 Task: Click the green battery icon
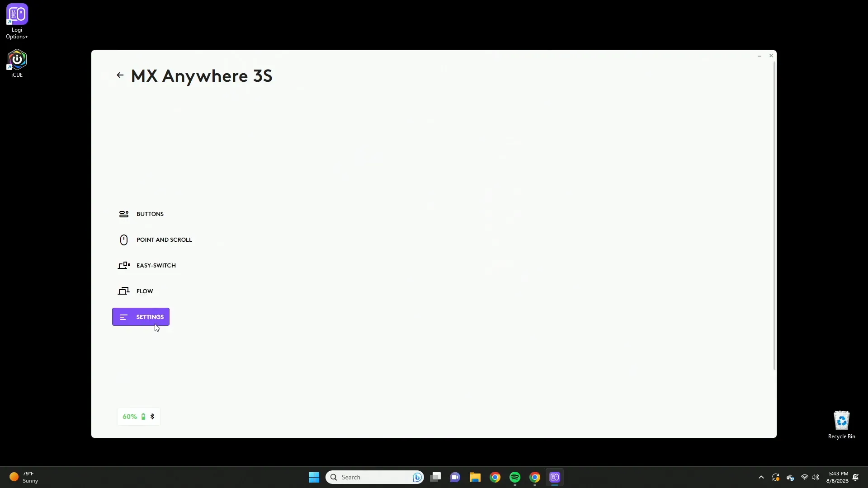pos(143,417)
